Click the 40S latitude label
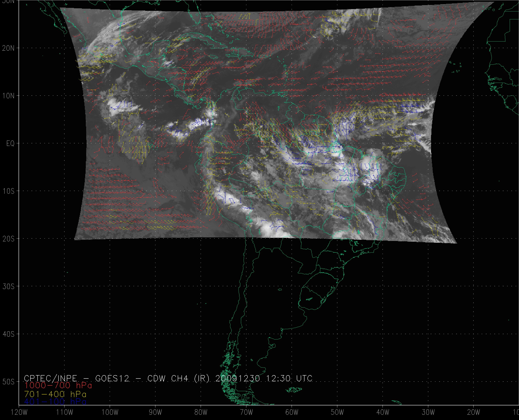Viewport: 519px width, 420px height. pos(8,334)
